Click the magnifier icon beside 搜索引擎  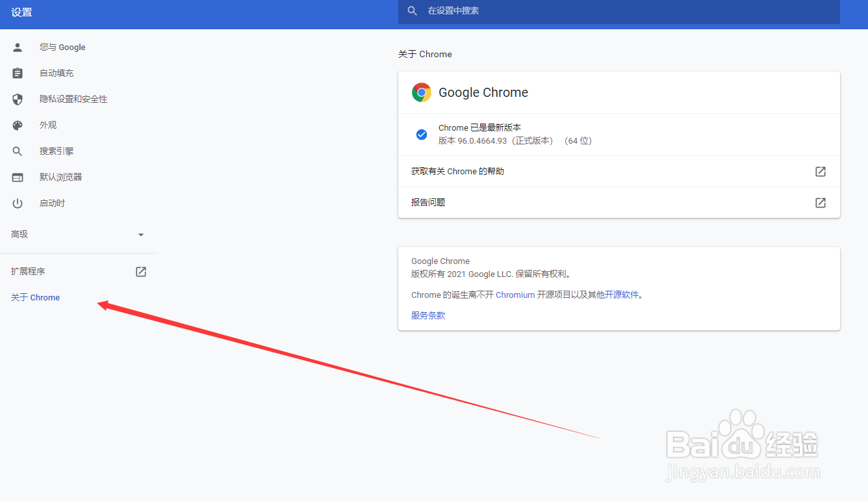[x=18, y=151]
